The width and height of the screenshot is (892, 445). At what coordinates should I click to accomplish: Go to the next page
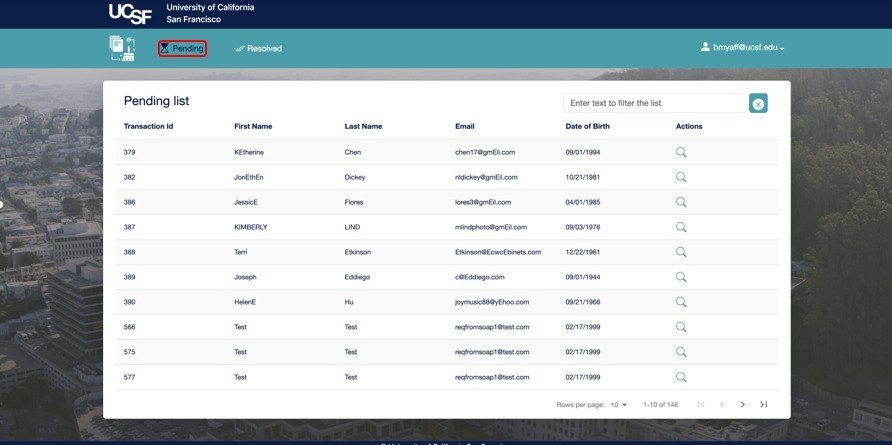click(743, 405)
